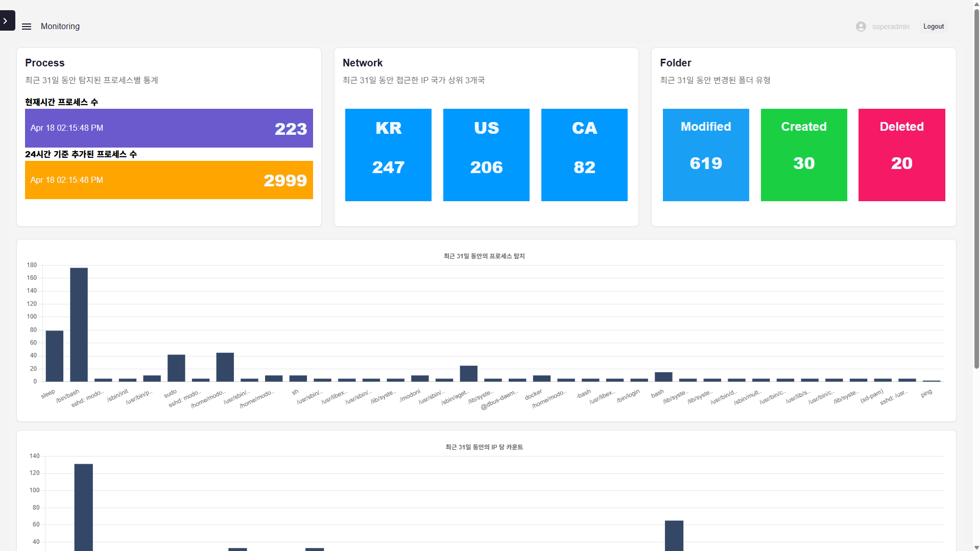This screenshot has width=980, height=551.
Task: Click the Monitoring page title
Action: [x=60, y=27]
